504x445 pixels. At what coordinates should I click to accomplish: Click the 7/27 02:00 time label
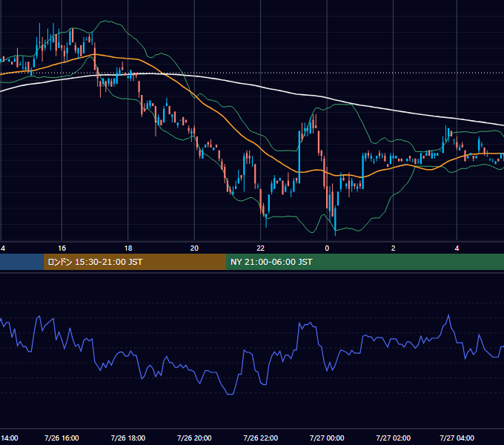tap(393, 438)
